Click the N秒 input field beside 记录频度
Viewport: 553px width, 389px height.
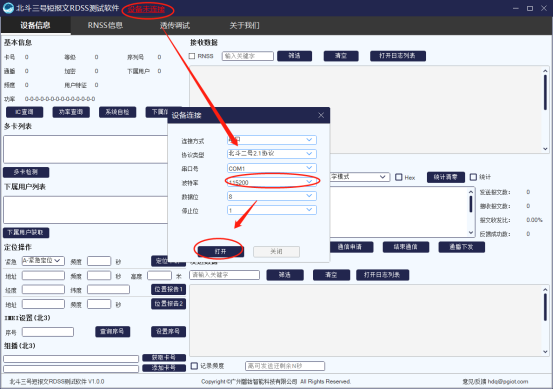coord(285,366)
